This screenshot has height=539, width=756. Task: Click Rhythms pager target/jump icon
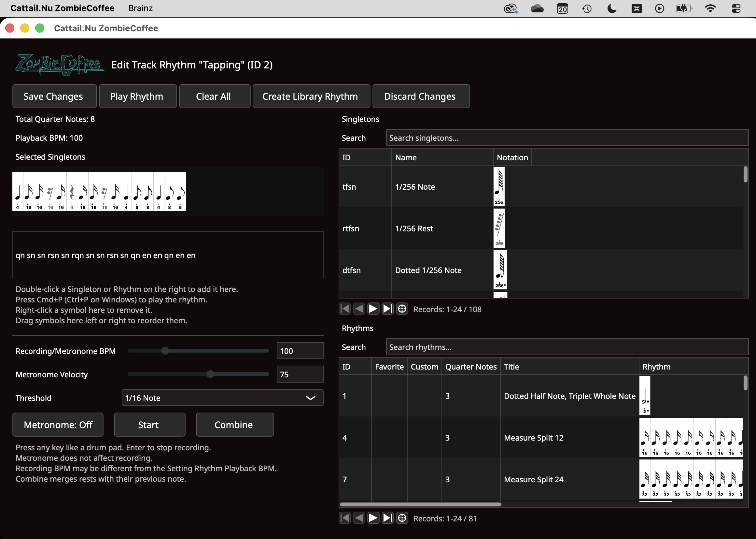pyautogui.click(x=402, y=518)
